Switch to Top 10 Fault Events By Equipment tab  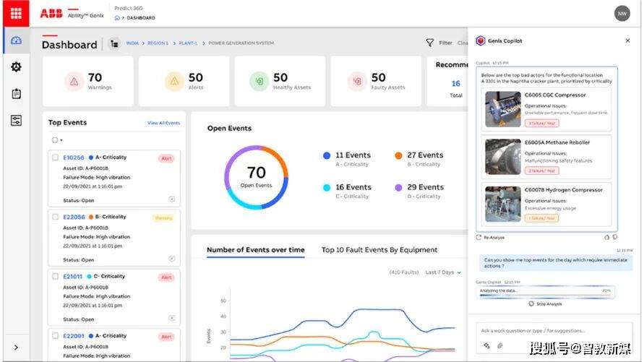379,250
